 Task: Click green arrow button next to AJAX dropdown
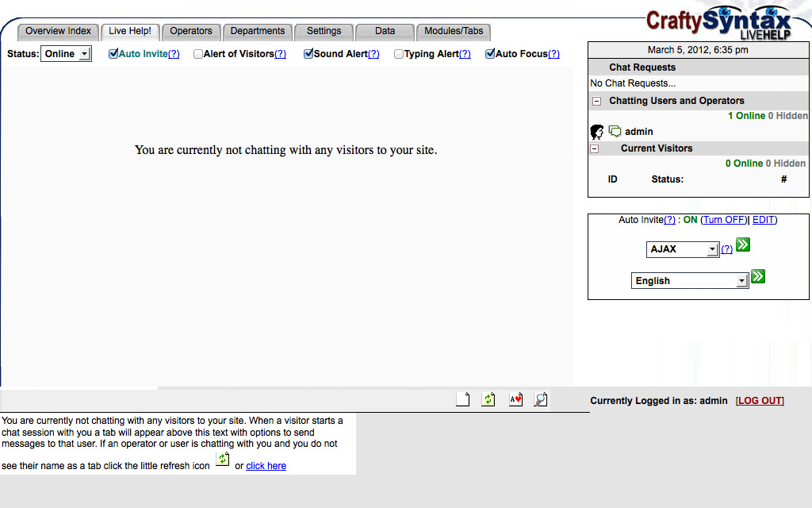pos(742,245)
